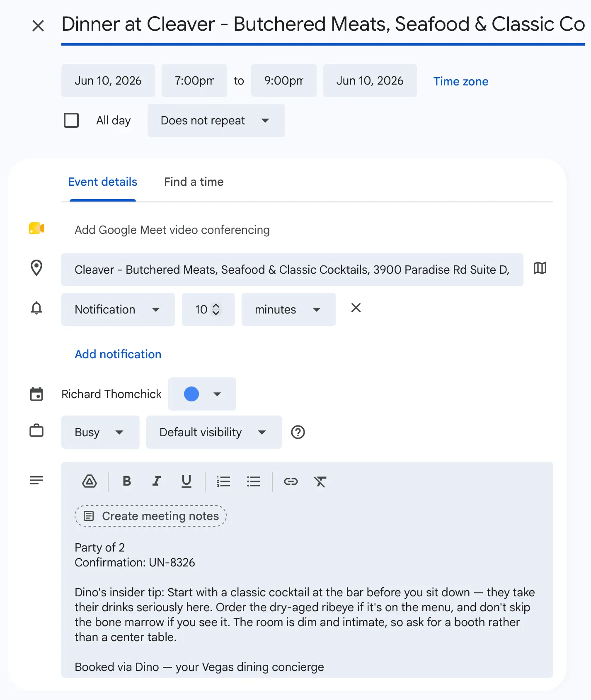Insert a numbered list in description
The image size is (591, 700).
pyautogui.click(x=223, y=481)
